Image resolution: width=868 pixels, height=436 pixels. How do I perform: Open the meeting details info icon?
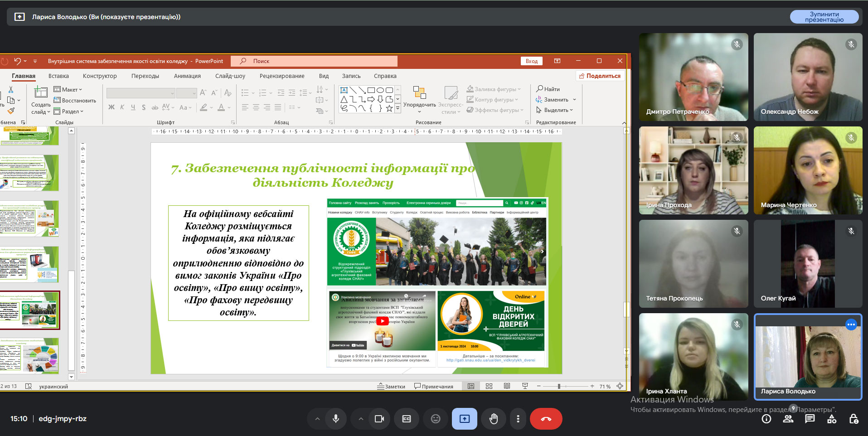[x=766, y=419]
